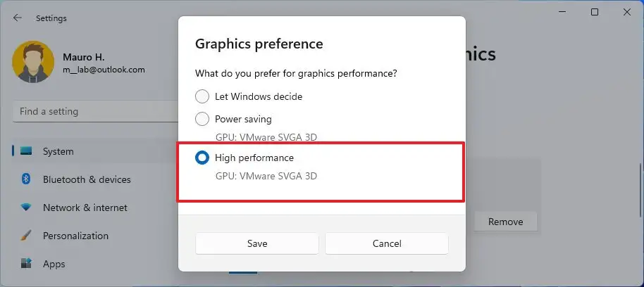
Task: Click the back arrow in Settings
Action: point(17,18)
